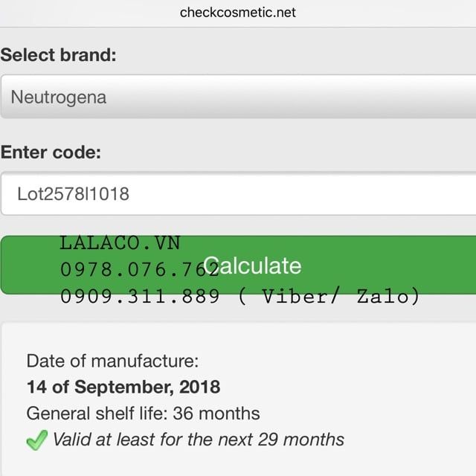The width and height of the screenshot is (476, 476).
Task: Focus the Enter code input field
Action: pyautogui.click(x=297, y=194)
